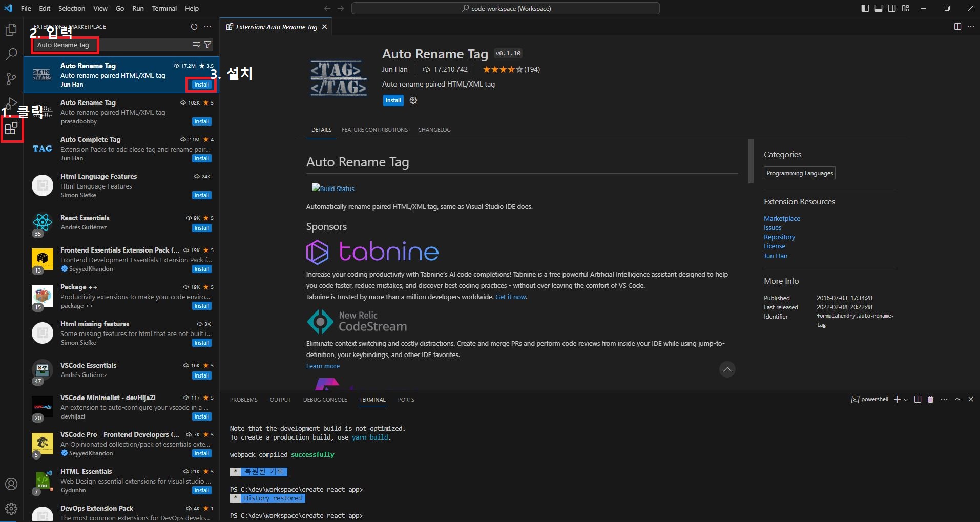The image size is (980, 522).
Task: Switch to the Changelog tab
Action: point(434,130)
